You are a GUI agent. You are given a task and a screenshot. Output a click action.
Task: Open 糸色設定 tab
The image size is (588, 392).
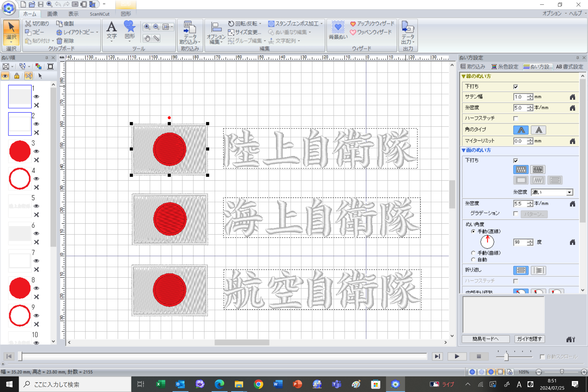(x=505, y=67)
